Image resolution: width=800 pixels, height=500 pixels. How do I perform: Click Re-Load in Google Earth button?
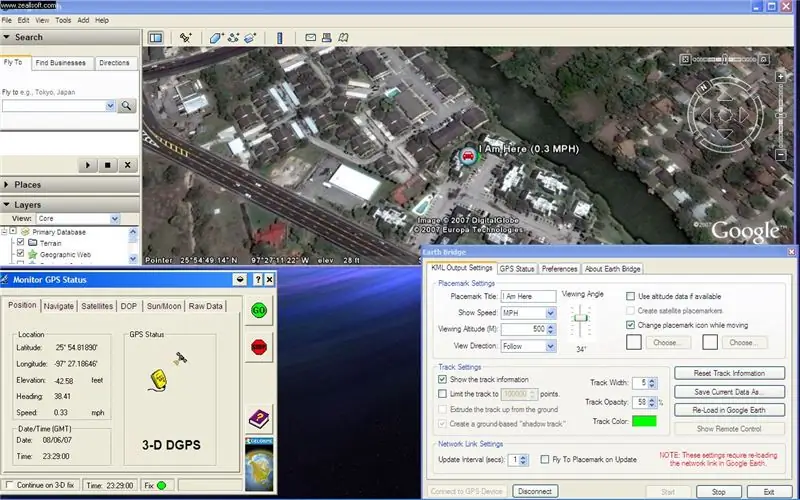(729, 410)
